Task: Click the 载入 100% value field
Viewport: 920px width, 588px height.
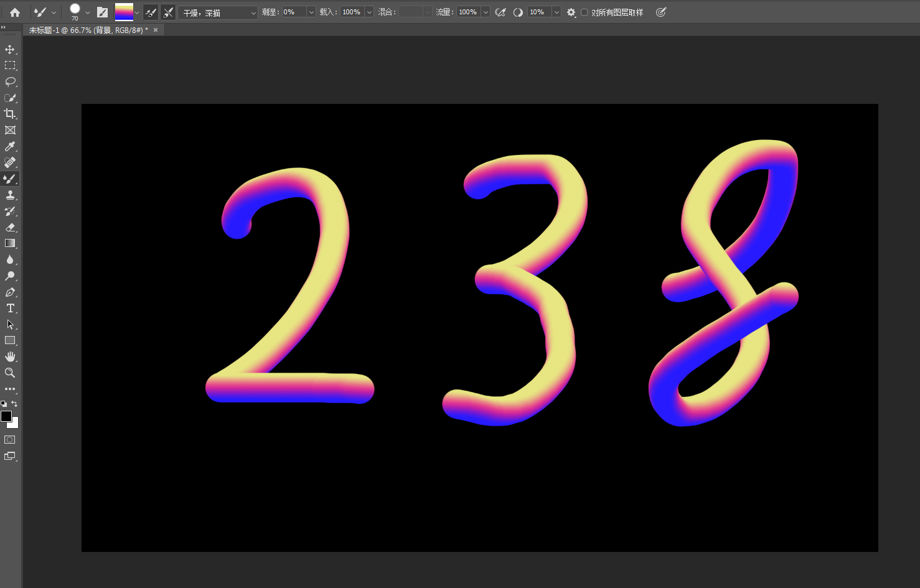Action: tap(352, 12)
